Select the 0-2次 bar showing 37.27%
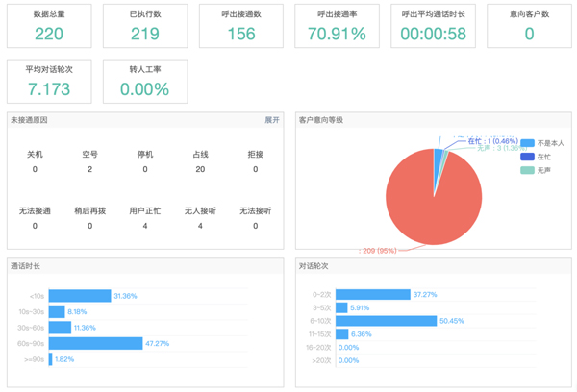Image resolution: width=577 pixels, height=392 pixels. 373,295
